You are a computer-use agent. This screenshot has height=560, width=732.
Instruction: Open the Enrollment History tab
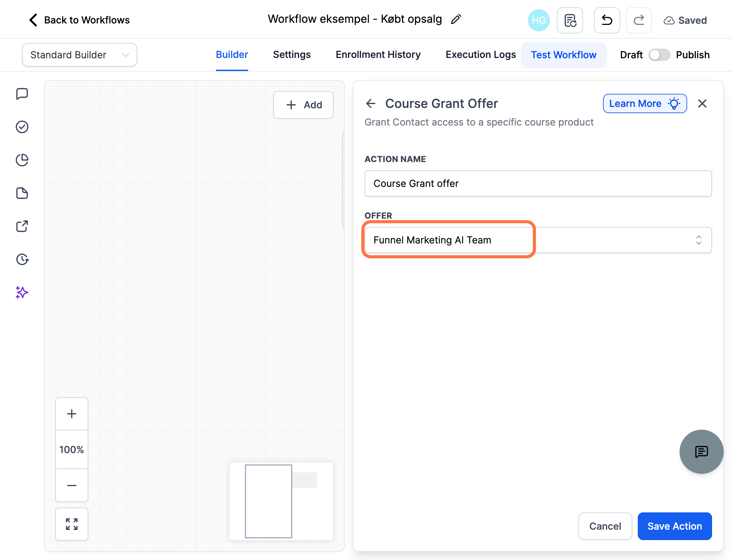tap(378, 55)
